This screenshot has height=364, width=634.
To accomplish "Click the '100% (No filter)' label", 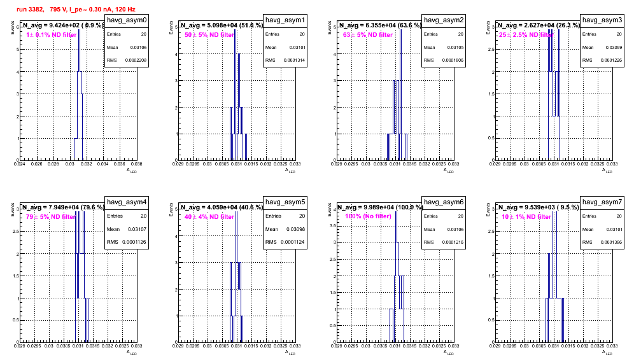I will tap(369, 216).
